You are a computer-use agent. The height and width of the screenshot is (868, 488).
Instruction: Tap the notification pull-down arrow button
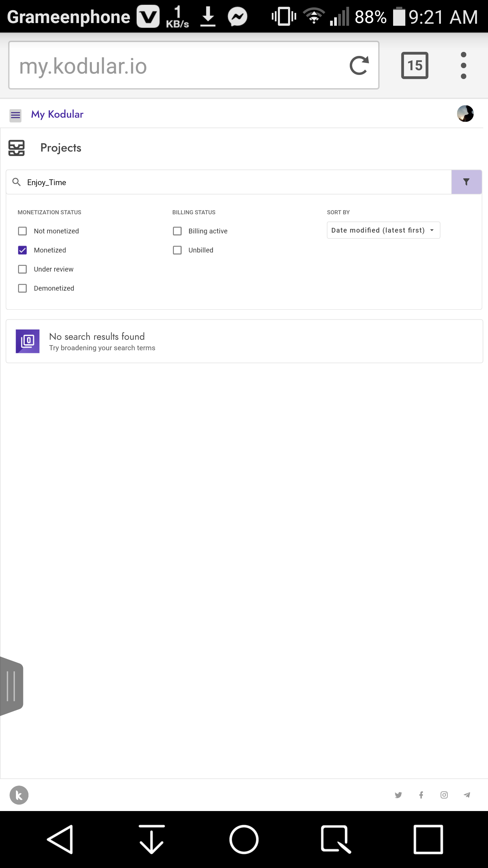coord(152,840)
